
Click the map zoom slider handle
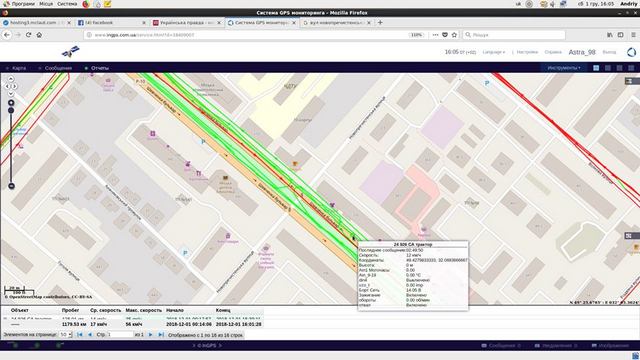(x=11, y=110)
